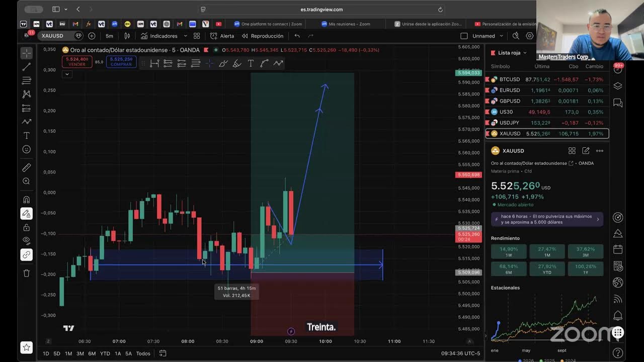Select USDJPY in the watchlist

point(547,123)
